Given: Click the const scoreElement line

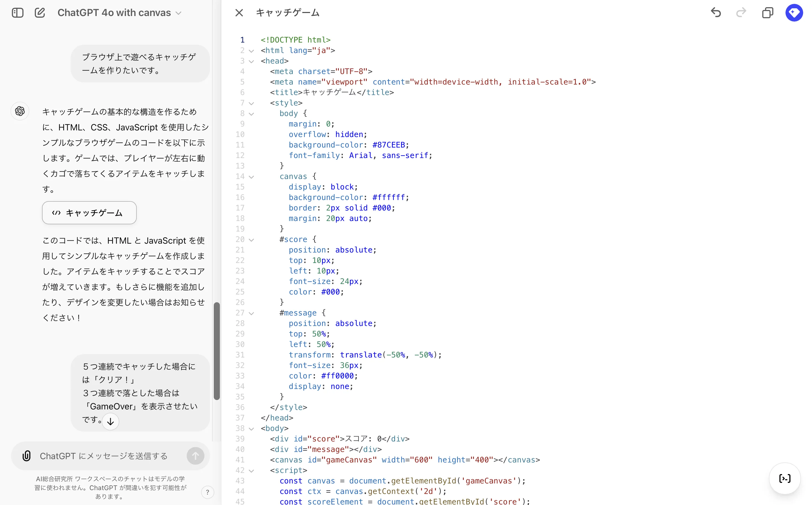Looking at the screenshot, I should (x=405, y=501).
